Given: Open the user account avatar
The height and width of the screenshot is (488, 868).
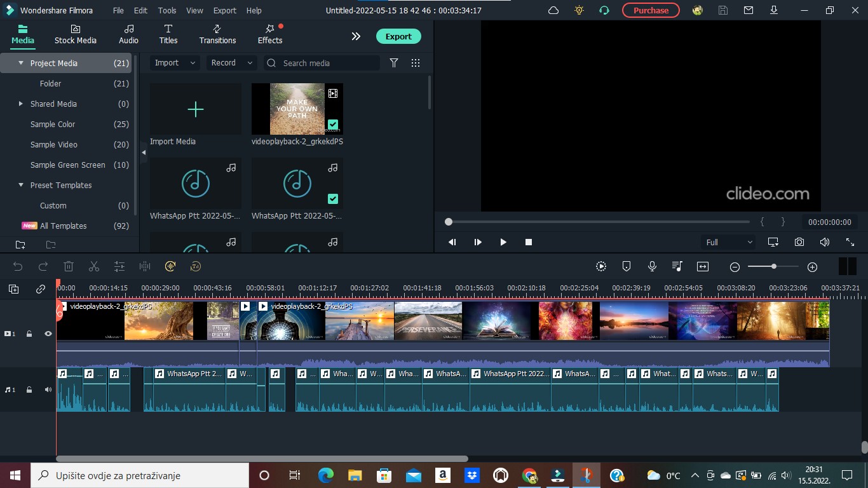Looking at the screenshot, I should coord(698,10).
